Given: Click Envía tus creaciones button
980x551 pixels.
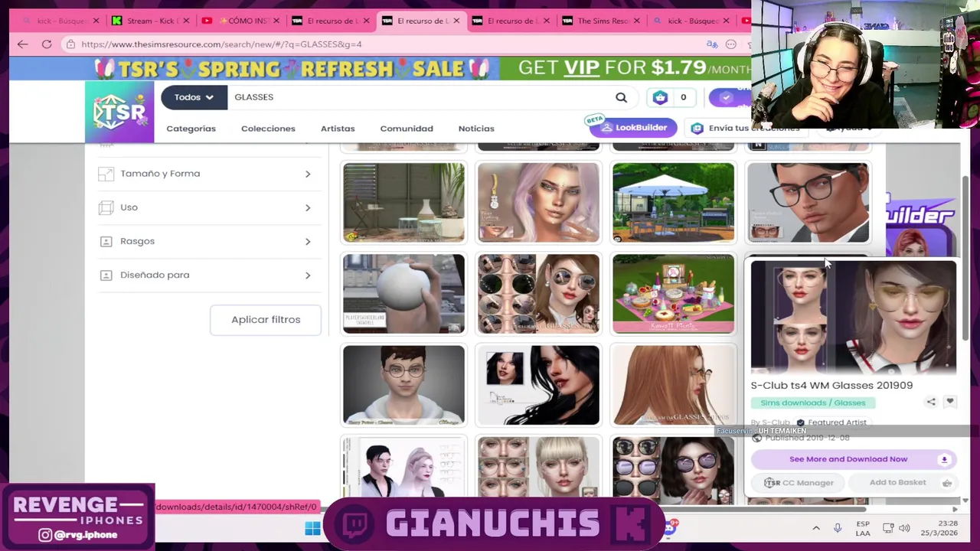Looking at the screenshot, I should tap(746, 128).
